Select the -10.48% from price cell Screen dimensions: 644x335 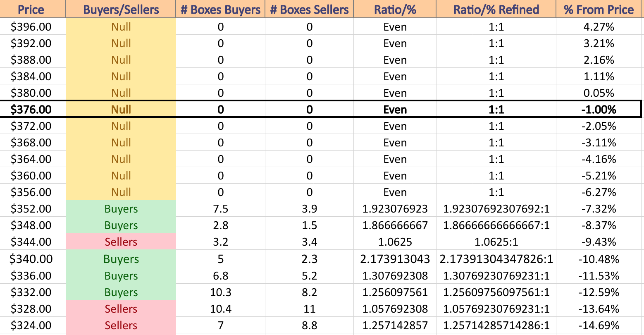(x=599, y=259)
